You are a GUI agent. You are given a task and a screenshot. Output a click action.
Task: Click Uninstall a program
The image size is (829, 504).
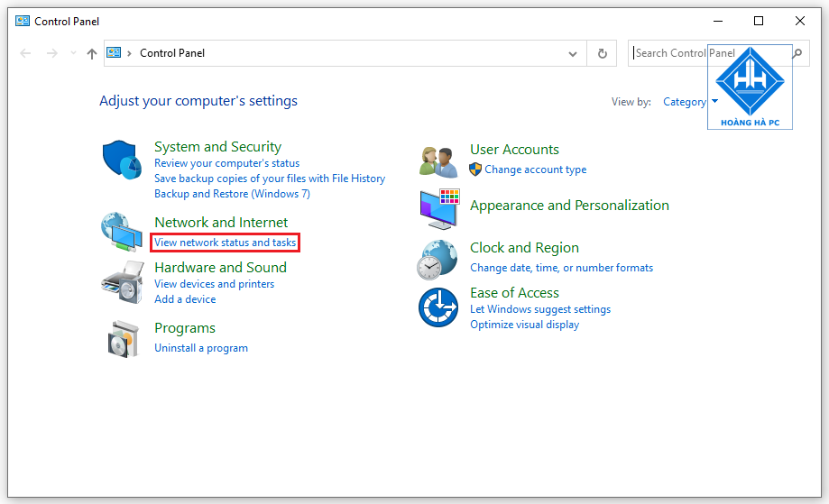click(201, 348)
